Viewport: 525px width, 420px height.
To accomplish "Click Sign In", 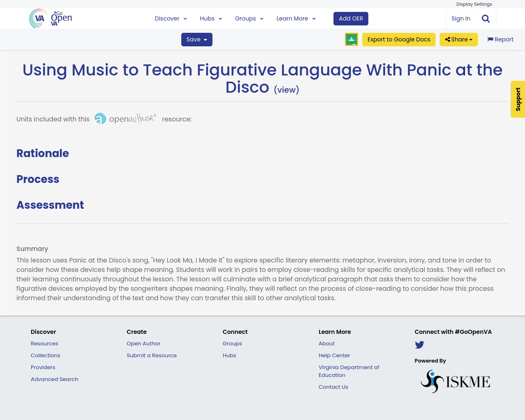I will 461,18.
